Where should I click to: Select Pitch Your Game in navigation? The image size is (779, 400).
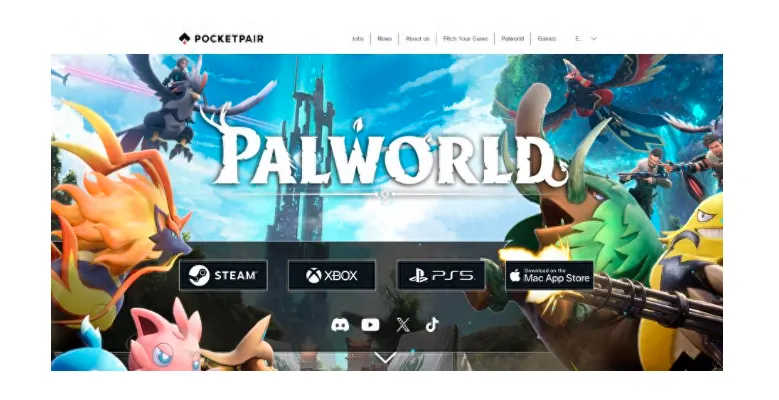[x=466, y=38]
